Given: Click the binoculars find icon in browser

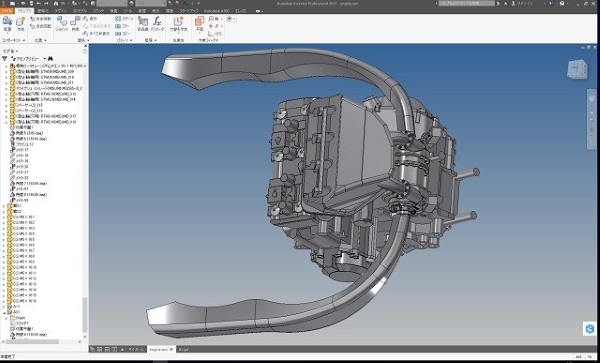Looking at the screenshot, I should (x=50, y=59).
